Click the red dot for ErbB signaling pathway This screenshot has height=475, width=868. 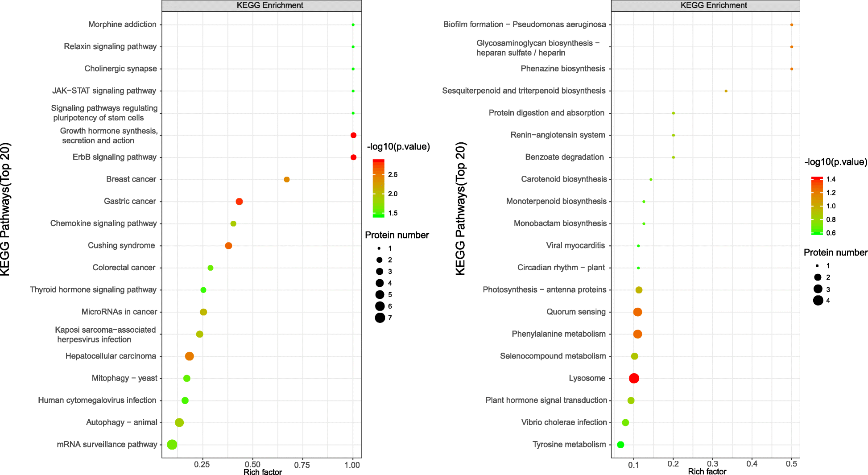353,157
